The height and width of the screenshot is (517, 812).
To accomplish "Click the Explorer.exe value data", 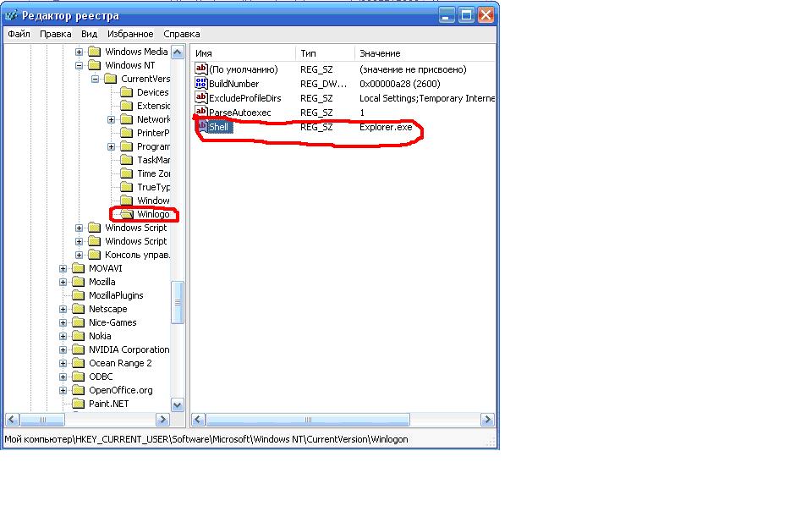I will (386, 127).
